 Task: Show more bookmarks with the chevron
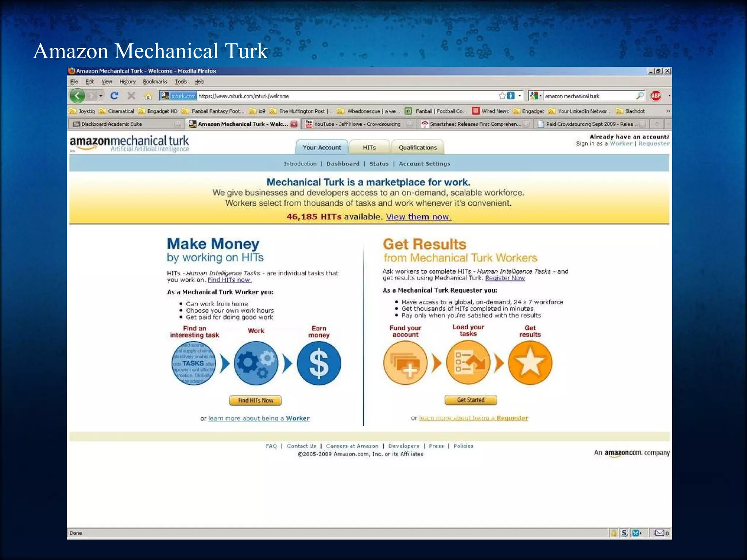click(668, 111)
